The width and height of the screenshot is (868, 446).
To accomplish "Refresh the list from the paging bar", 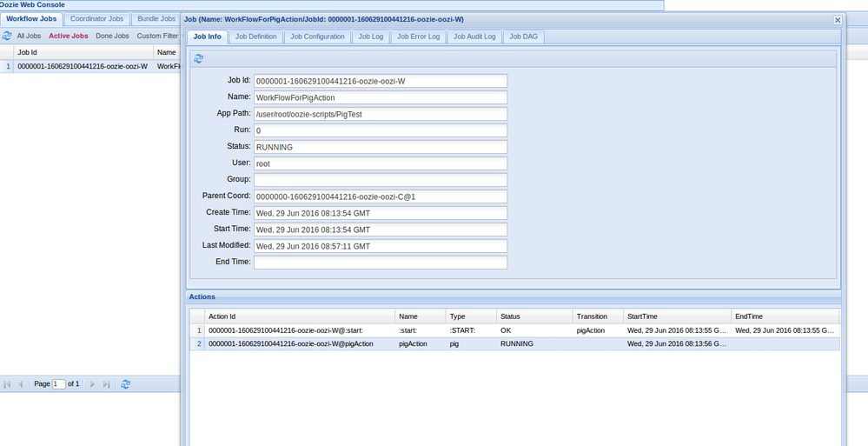I will pos(126,384).
